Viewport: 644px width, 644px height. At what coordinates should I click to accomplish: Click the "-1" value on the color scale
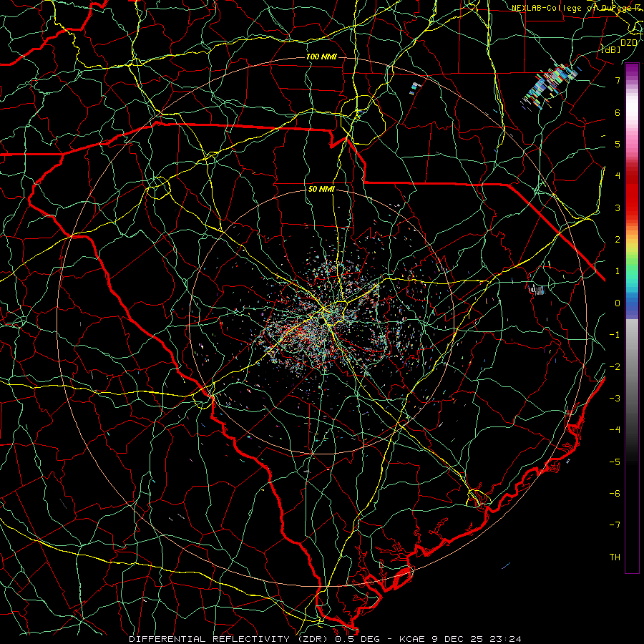pyautogui.click(x=615, y=335)
